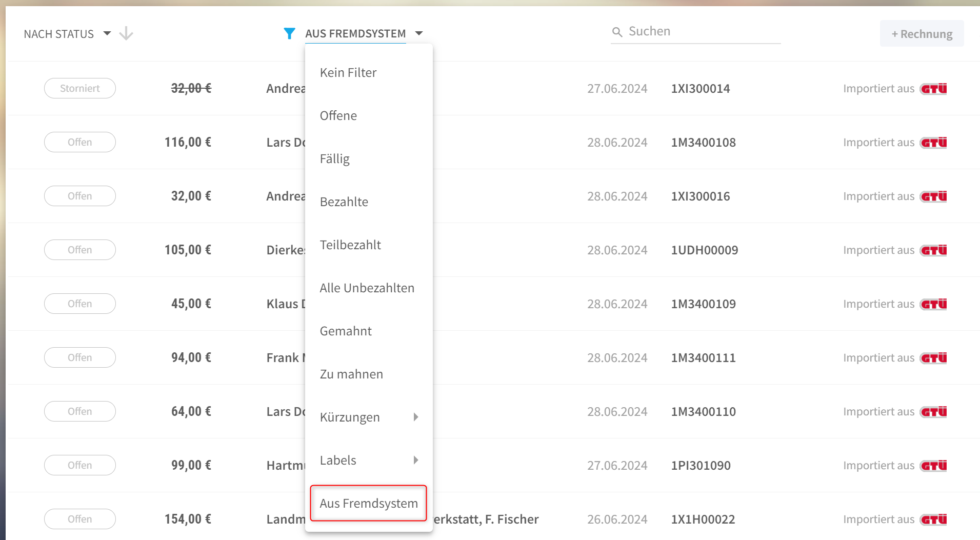Click GTÜ logo on invoice 1XI300014
This screenshot has width=980, height=540.
click(x=933, y=89)
